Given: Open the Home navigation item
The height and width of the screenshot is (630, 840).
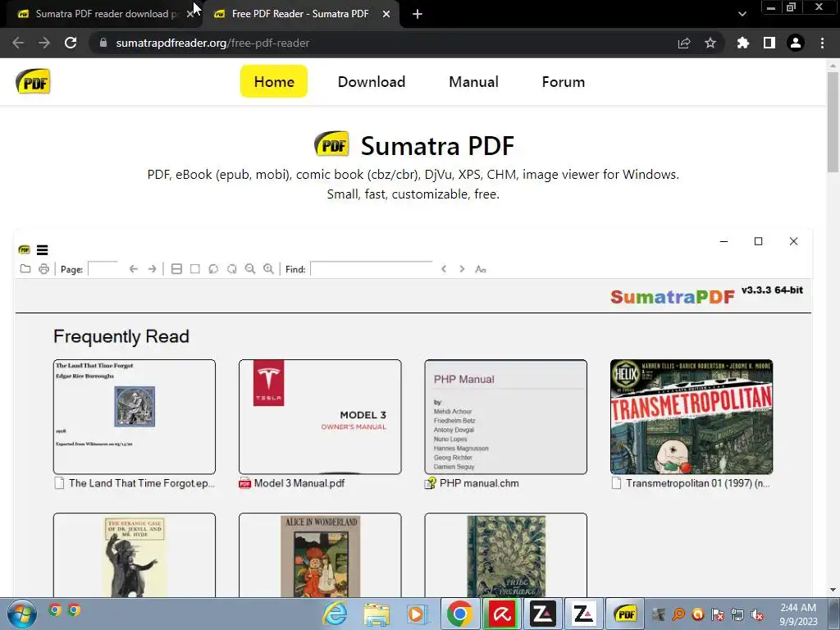Looking at the screenshot, I should [x=274, y=81].
